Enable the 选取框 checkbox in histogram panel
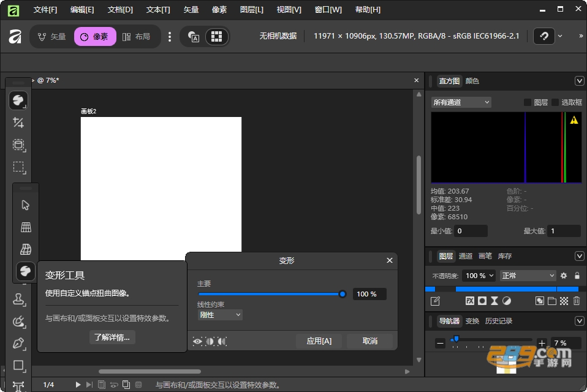 pos(555,102)
